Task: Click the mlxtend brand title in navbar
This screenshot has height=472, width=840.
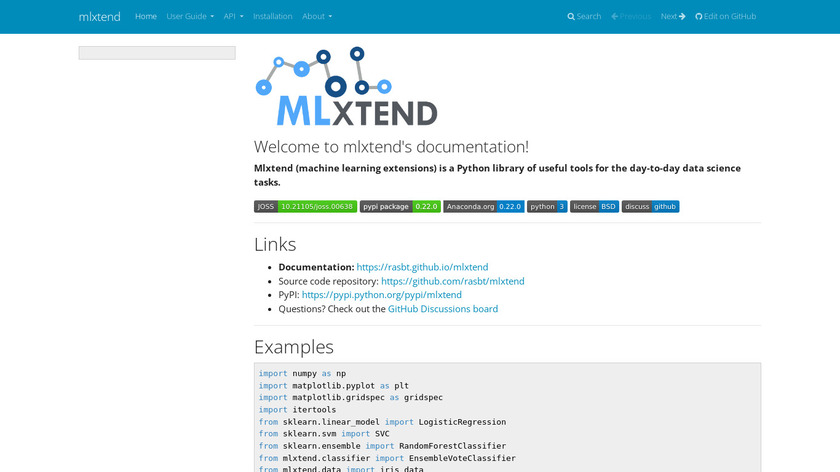Action: [x=99, y=17]
